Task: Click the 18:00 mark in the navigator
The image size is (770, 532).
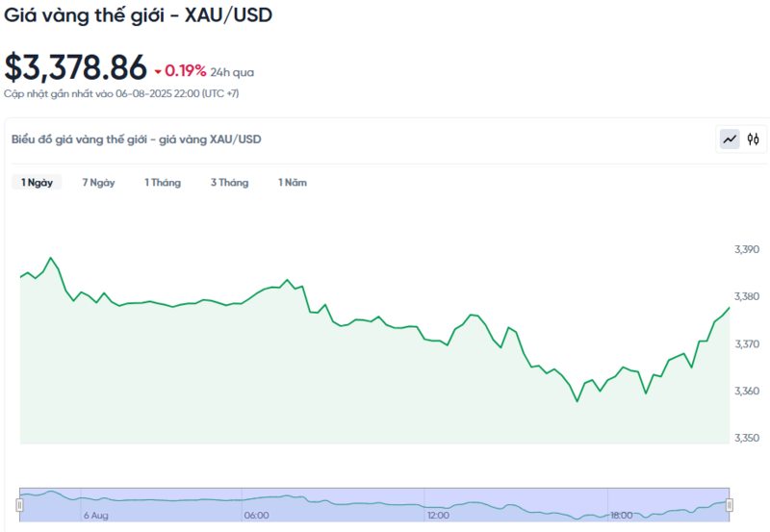Action: coord(622,516)
